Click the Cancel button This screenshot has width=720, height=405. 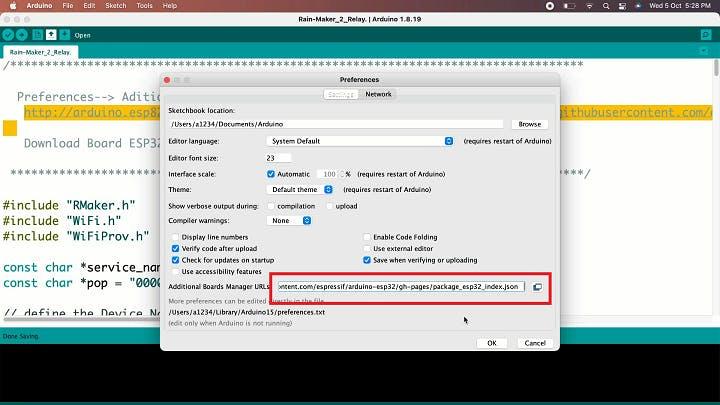pos(535,343)
